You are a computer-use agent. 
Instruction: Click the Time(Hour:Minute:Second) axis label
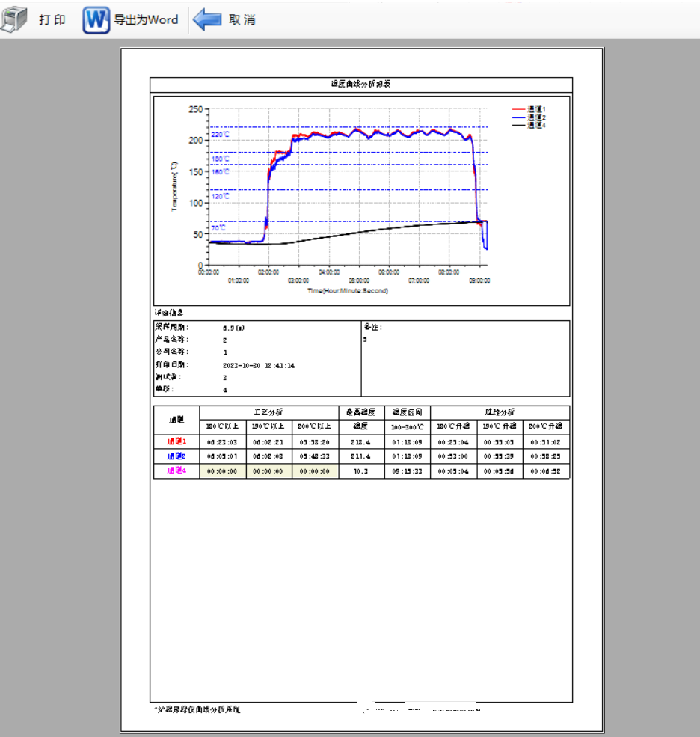coord(348,290)
